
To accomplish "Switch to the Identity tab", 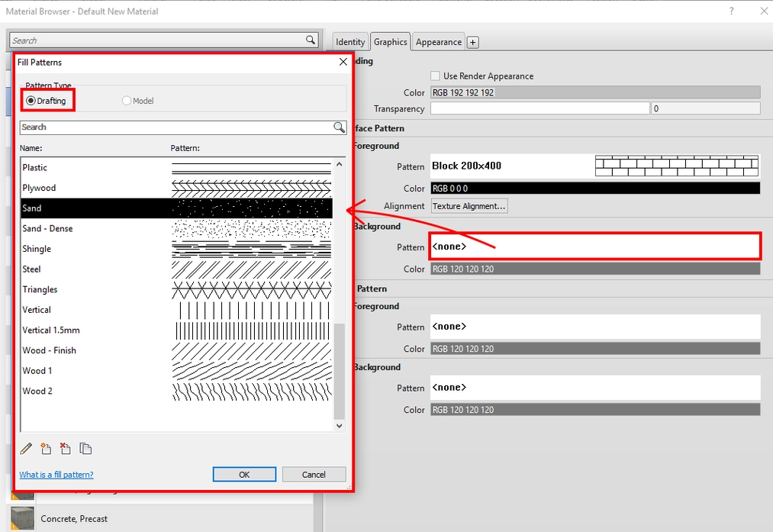I will click(x=349, y=41).
